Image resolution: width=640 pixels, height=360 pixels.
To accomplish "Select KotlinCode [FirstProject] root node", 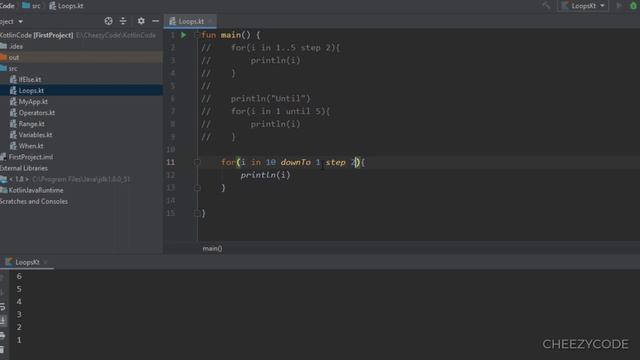I will click(37, 36).
